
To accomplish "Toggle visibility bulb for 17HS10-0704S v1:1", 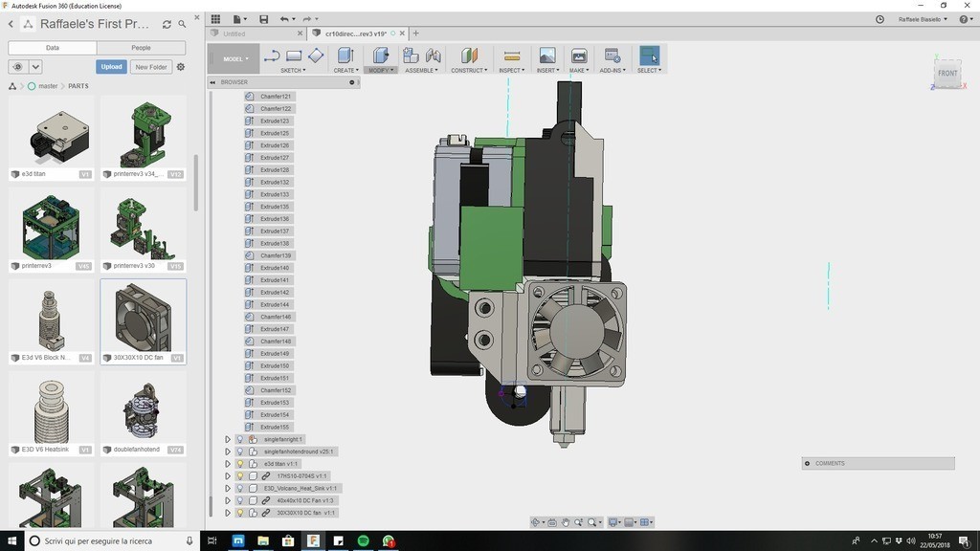I will (240, 476).
